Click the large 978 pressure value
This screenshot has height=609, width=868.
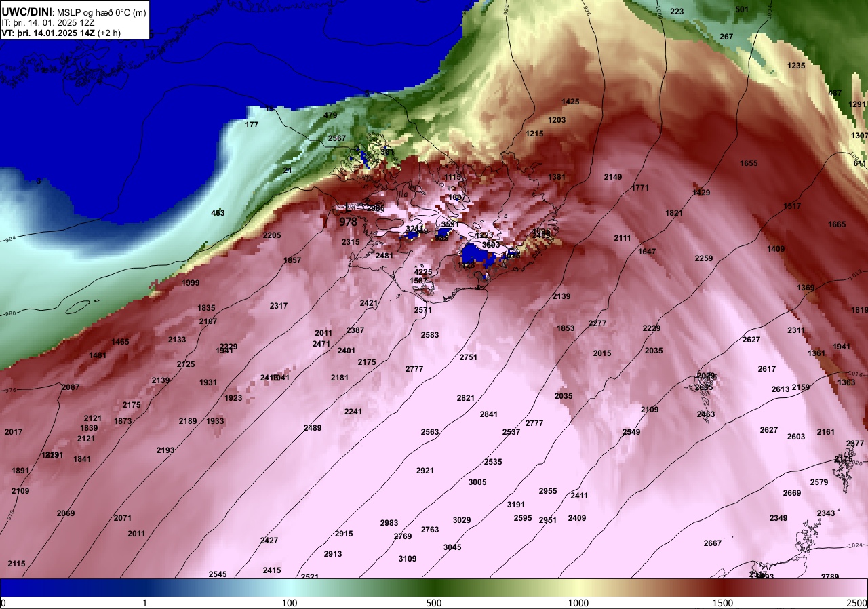(349, 222)
